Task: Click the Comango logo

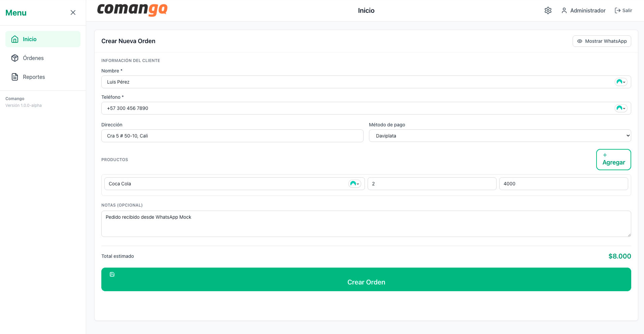Action: pyautogui.click(x=132, y=10)
